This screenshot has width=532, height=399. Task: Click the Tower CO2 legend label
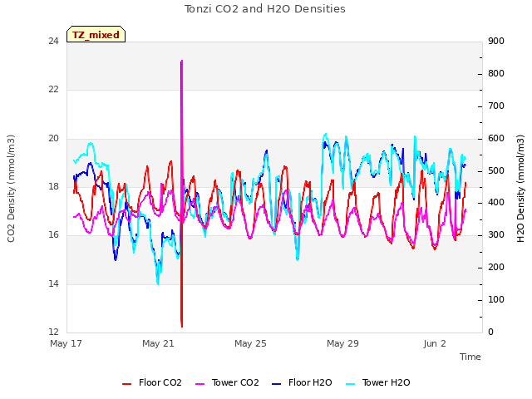pyautogui.click(x=235, y=382)
